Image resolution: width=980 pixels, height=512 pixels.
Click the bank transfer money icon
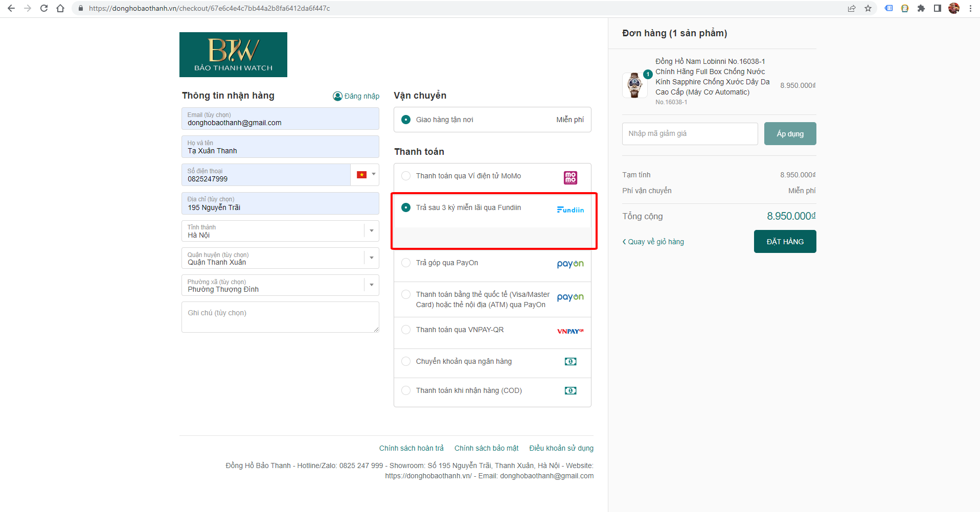(571, 361)
